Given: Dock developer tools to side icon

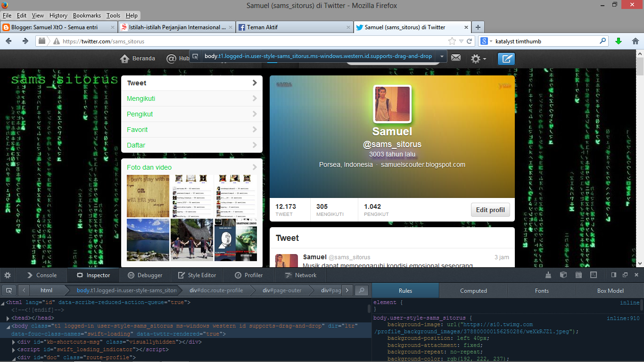Looking at the screenshot, I should pyautogui.click(x=614, y=275).
